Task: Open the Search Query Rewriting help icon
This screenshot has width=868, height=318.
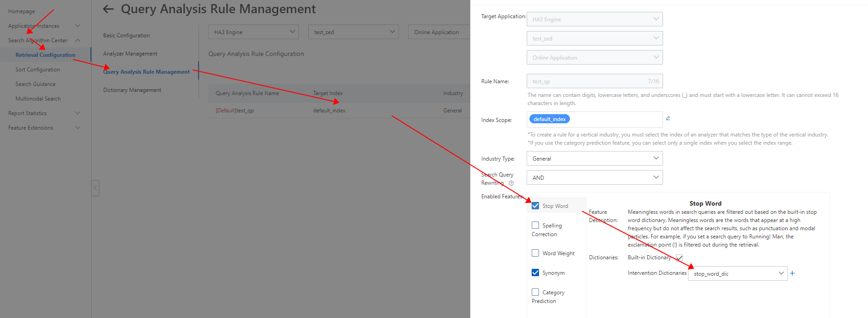Action: tap(511, 183)
